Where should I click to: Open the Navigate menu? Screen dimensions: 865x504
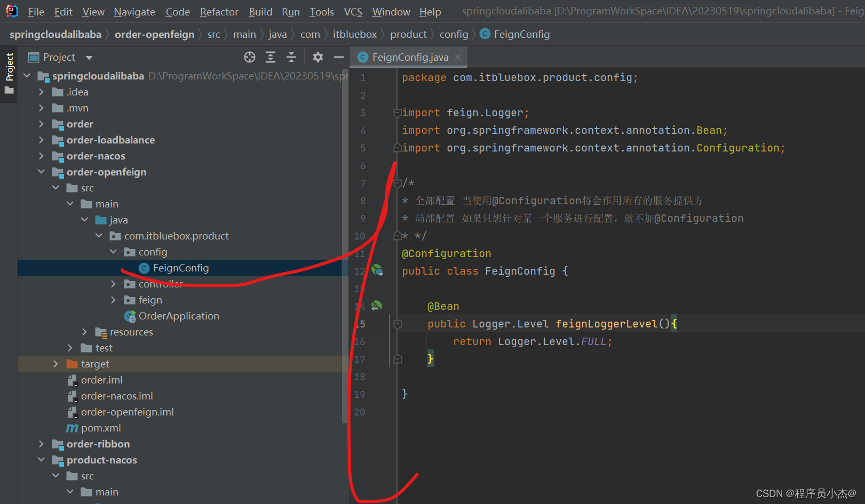(x=134, y=12)
